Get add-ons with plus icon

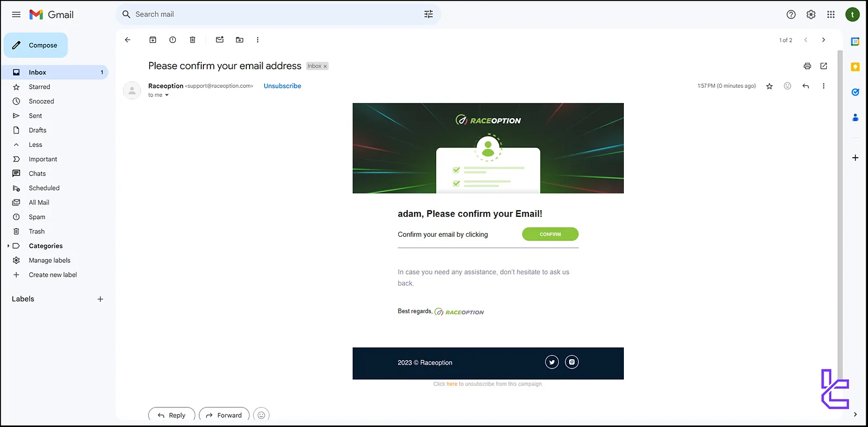click(855, 158)
